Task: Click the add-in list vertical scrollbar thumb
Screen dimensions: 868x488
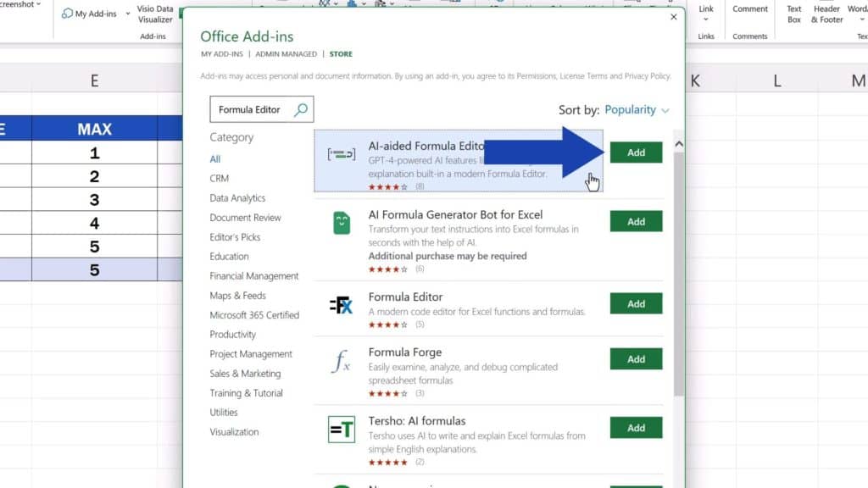Action: pos(679,274)
